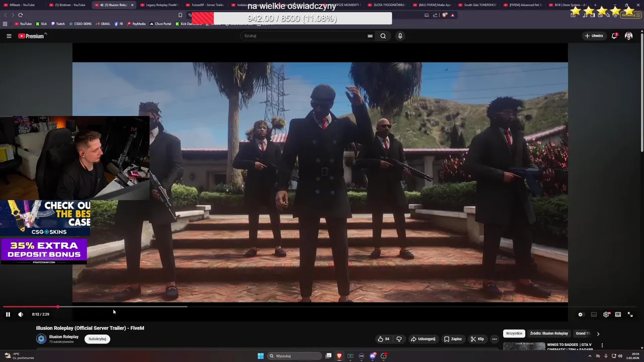This screenshot has height=362, width=644.
Task: Open YouTube bookmark in bookmarks bar
Action: pyautogui.click(x=23, y=24)
